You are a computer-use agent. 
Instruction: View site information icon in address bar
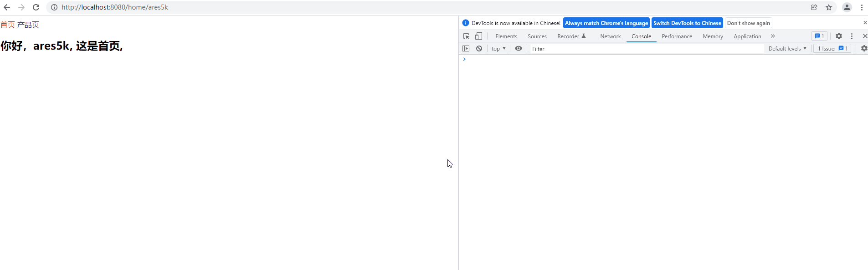[54, 7]
